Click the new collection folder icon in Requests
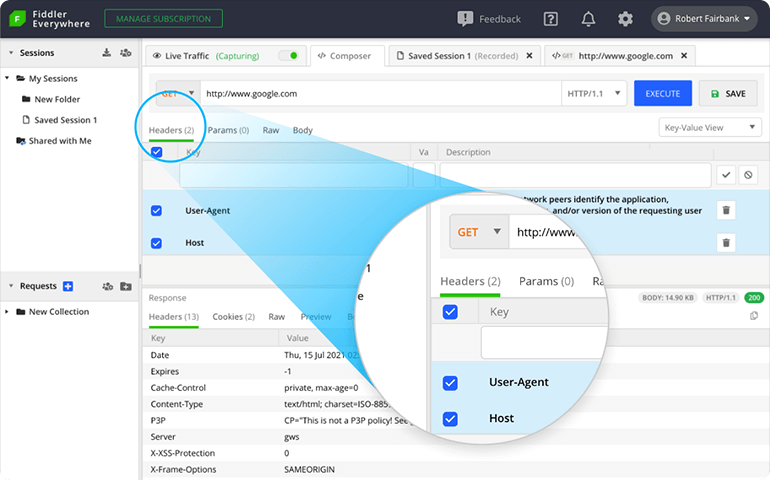 pyautogui.click(x=125, y=287)
